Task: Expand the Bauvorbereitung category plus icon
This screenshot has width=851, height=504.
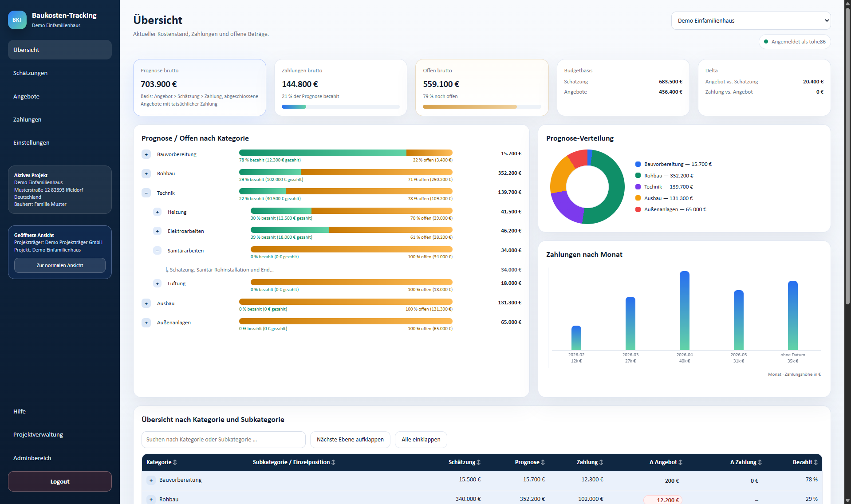Action: pos(146,154)
